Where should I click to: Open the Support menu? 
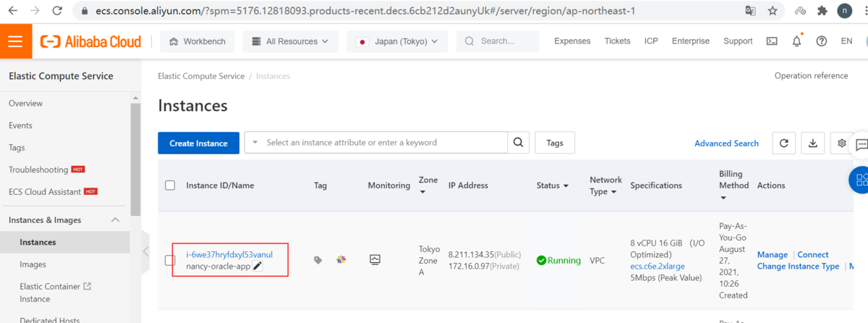point(738,41)
